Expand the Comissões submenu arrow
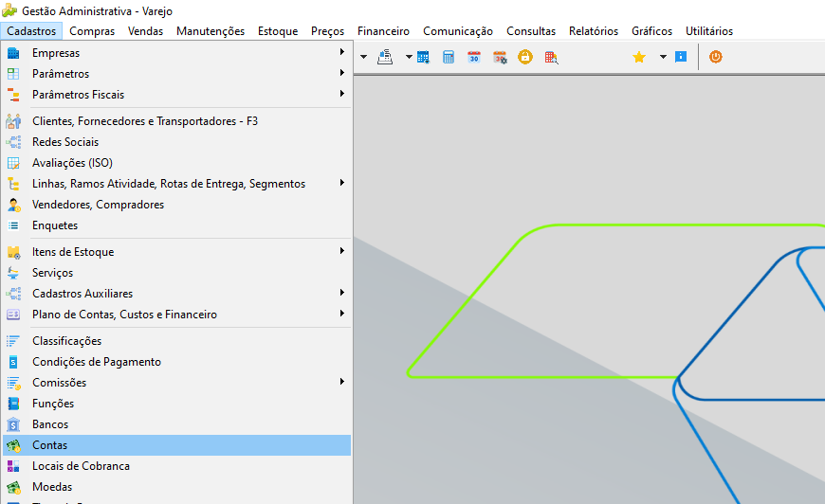The width and height of the screenshot is (825, 504). coord(342,382)
